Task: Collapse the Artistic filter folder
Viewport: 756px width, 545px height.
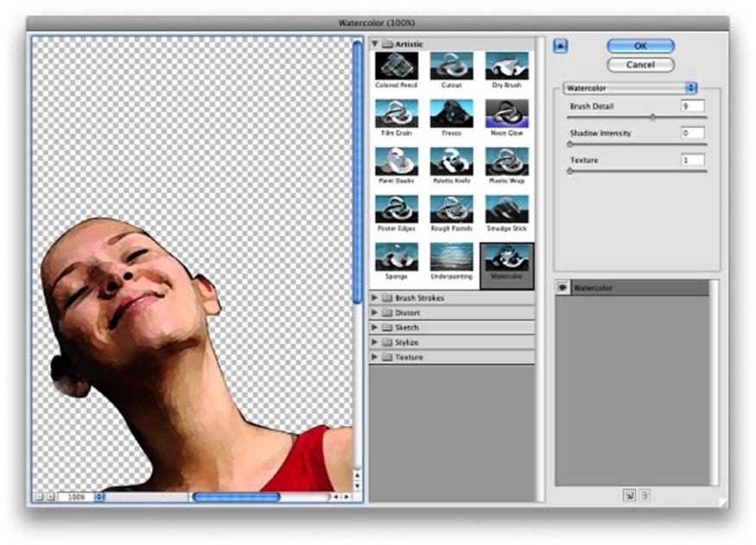Action: tap(375, 43)
